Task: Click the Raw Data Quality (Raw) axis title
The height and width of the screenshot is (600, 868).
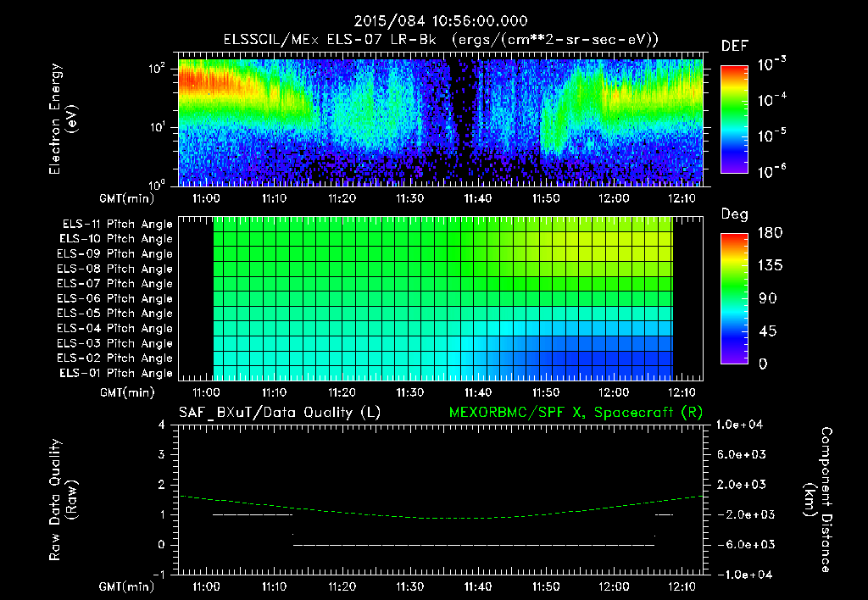Action: (x=63, y=500)
